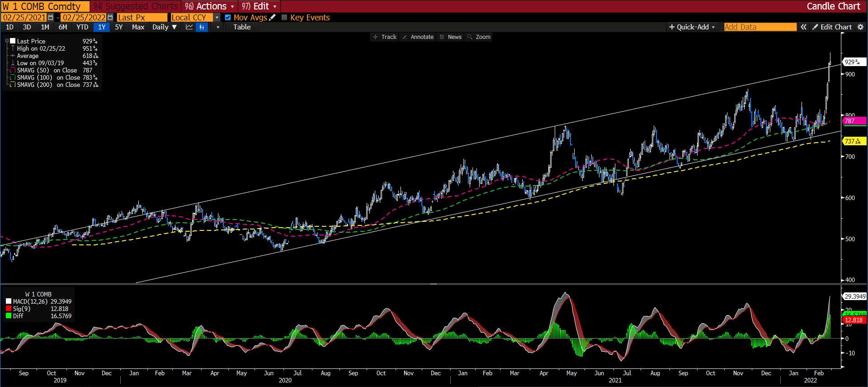Enable the Key Events checkbox
Viewport: 868px width, 387px height.
[x=284, y=18]
